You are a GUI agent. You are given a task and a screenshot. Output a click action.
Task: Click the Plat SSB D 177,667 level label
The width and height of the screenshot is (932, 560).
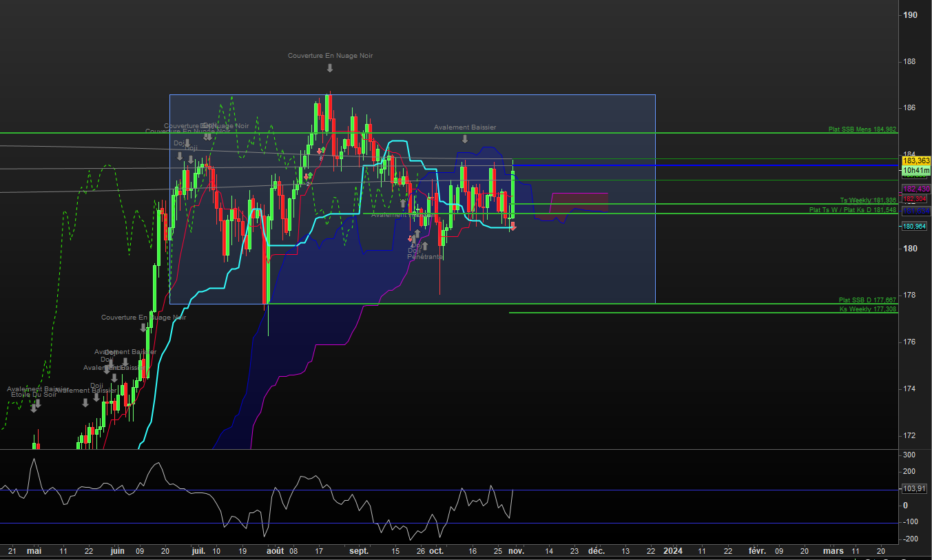click(867, 300)
